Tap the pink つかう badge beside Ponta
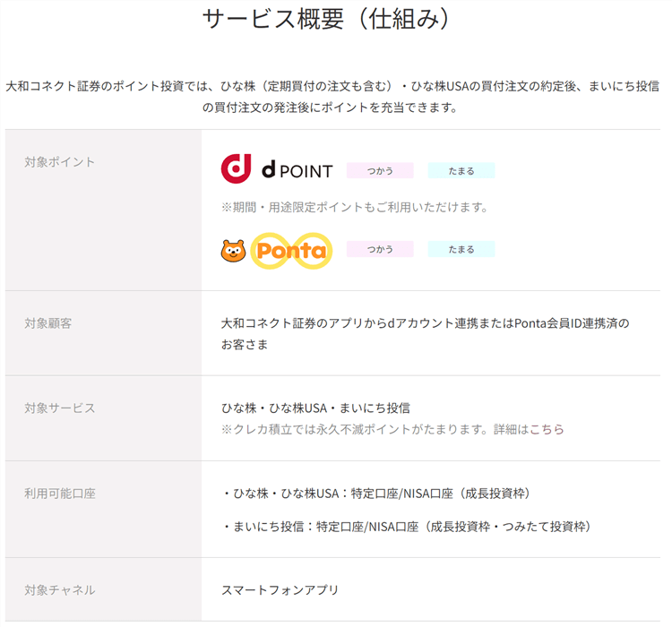672x627 pixels. pyautogui.click(x=380, y=250)
